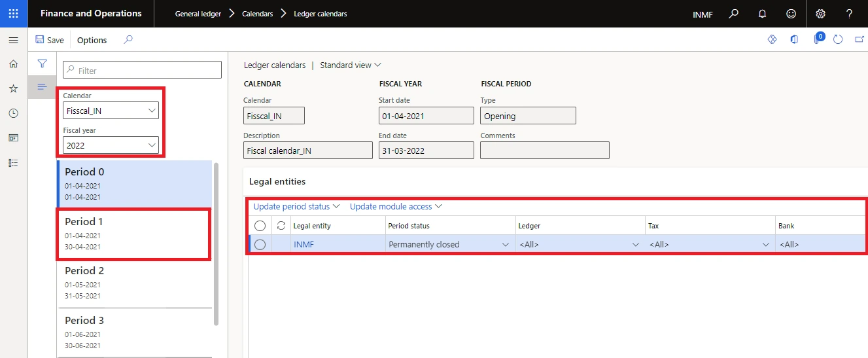This screenshot has width=868, height=358.
Task: Go to Home in the sidebar
Action: click(13, 64)
